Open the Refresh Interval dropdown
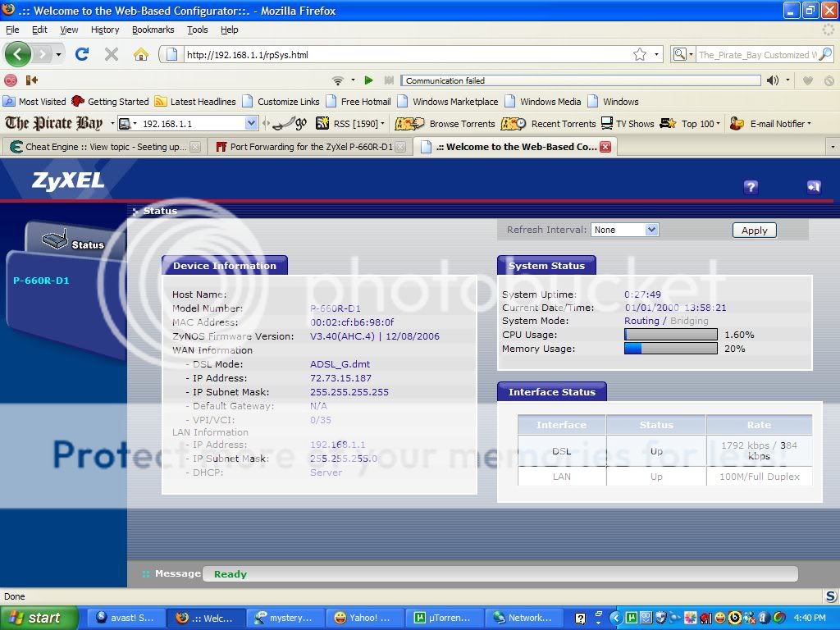Viewport: 840px width, 630px height. (624, 231)
